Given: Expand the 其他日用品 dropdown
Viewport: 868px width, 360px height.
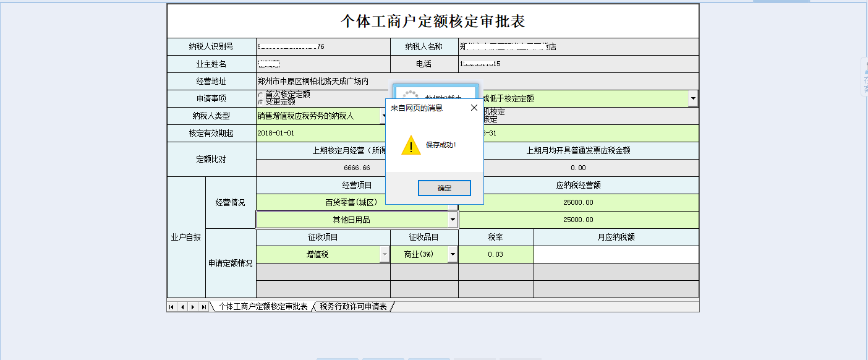Looking at the screenshot, I should [x=452, y=220].
